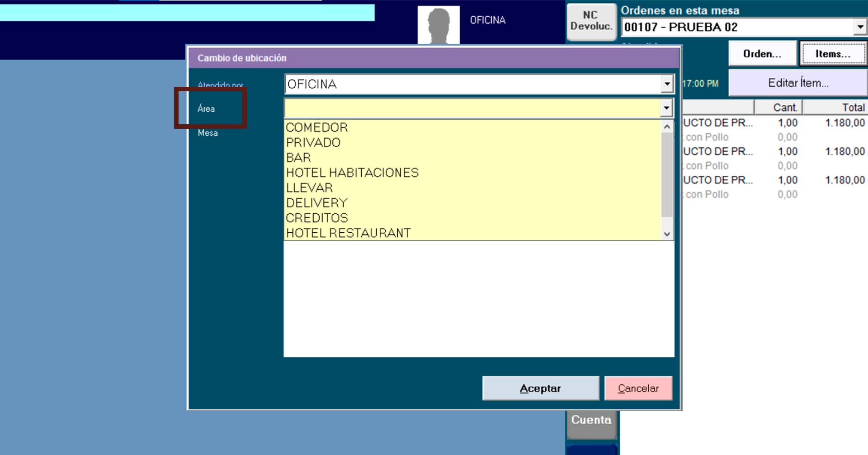This screenshot has height=455, width=868.
Task: Select CREDITOS from the area list
Action: pyautogui.click(x=317, y=218)
